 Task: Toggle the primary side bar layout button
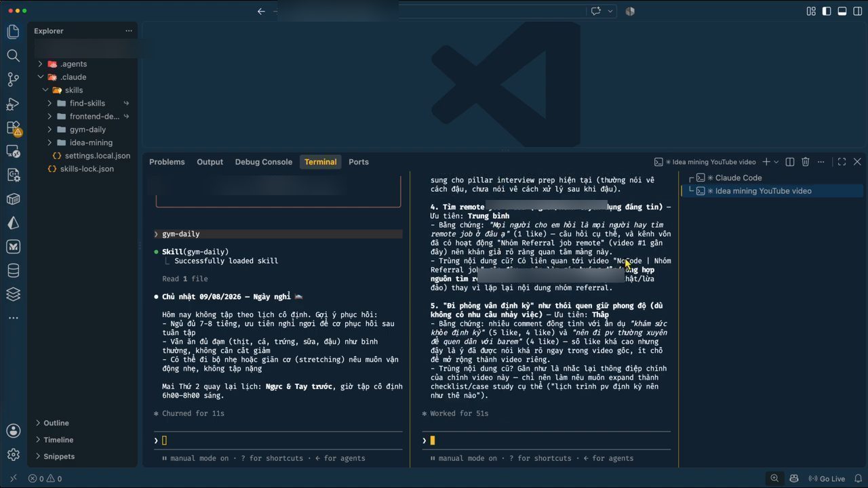pos(827,11)
